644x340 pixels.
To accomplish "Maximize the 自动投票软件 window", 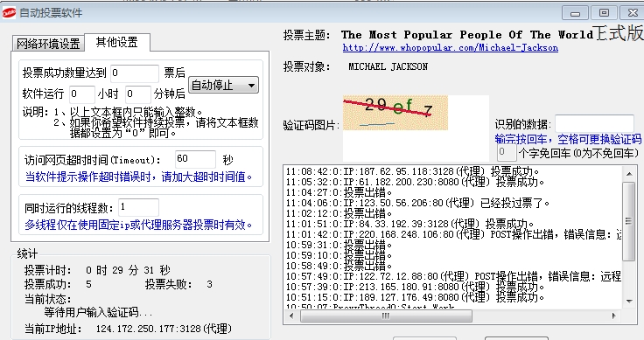I will pos(604,13).
